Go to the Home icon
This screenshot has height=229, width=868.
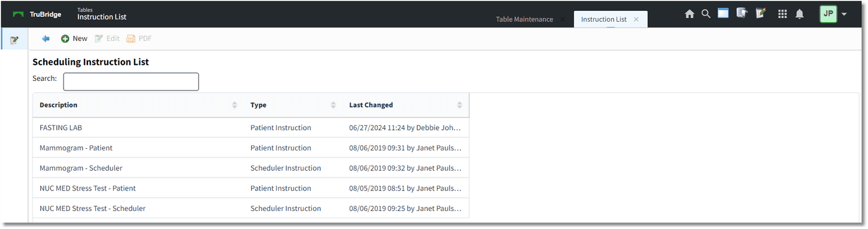[690, 14]
